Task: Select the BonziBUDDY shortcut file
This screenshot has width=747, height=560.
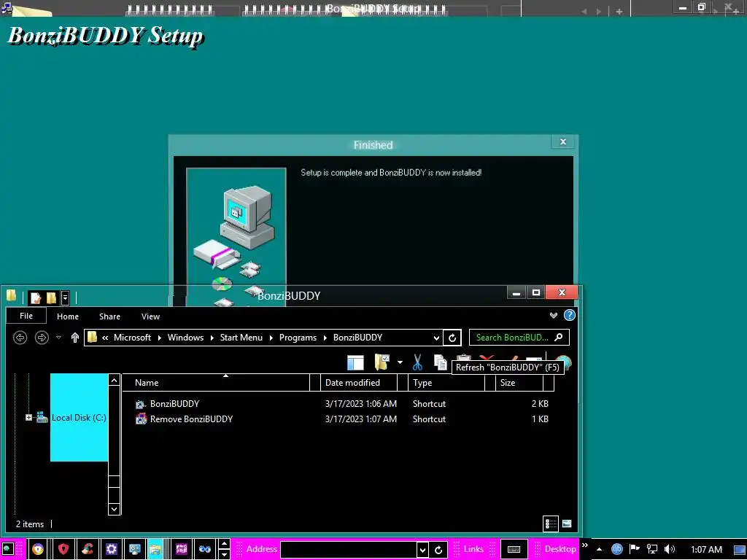Action: coord(174,404)
